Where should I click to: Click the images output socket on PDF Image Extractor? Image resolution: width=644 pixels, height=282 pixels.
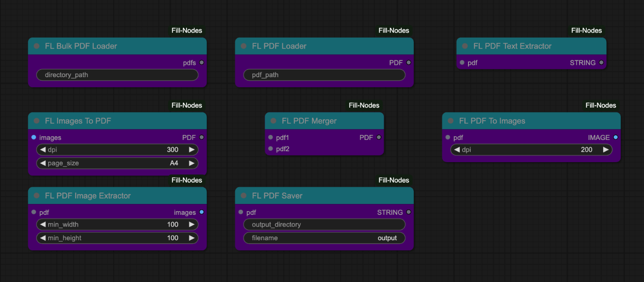(x=201, y=212)
